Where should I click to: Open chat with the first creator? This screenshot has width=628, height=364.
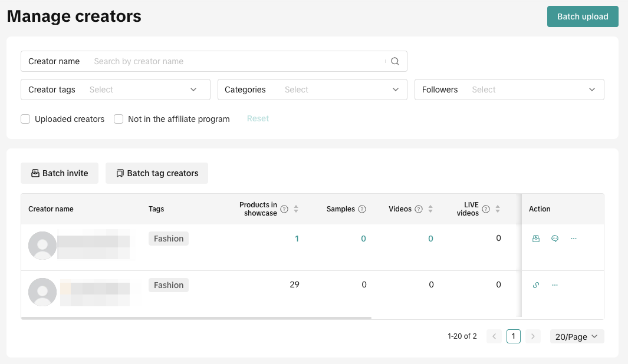click(555, 239)
